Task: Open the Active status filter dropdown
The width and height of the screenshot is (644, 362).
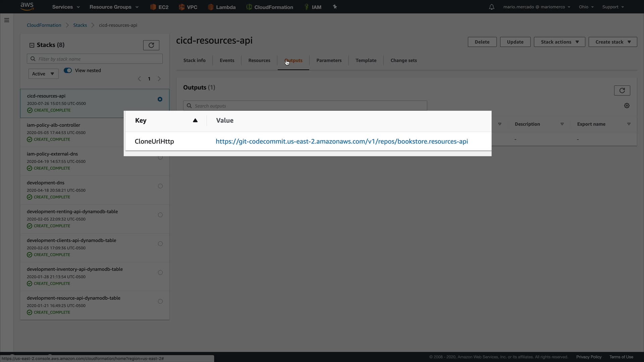Action: pyautogui.click(x=43, y=74)
